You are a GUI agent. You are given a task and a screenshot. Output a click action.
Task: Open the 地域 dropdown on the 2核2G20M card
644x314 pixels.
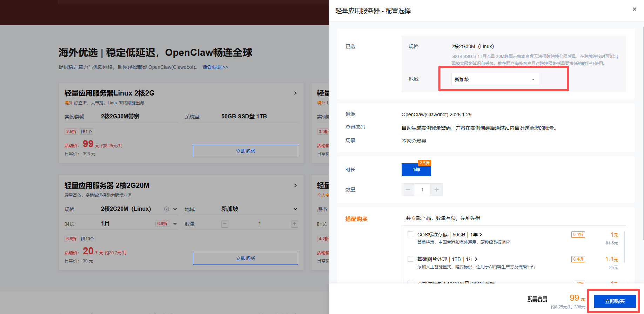click(295, 209)
